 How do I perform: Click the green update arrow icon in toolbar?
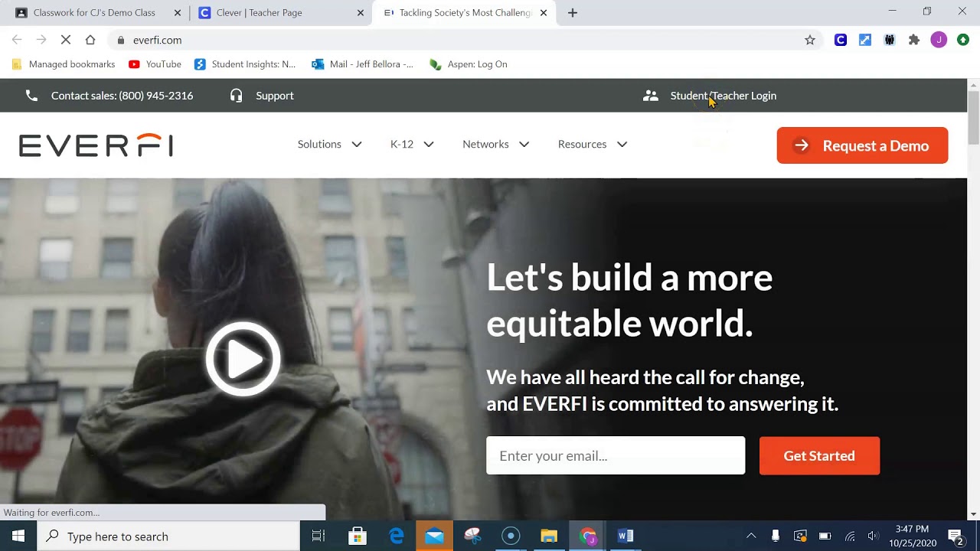963,40
